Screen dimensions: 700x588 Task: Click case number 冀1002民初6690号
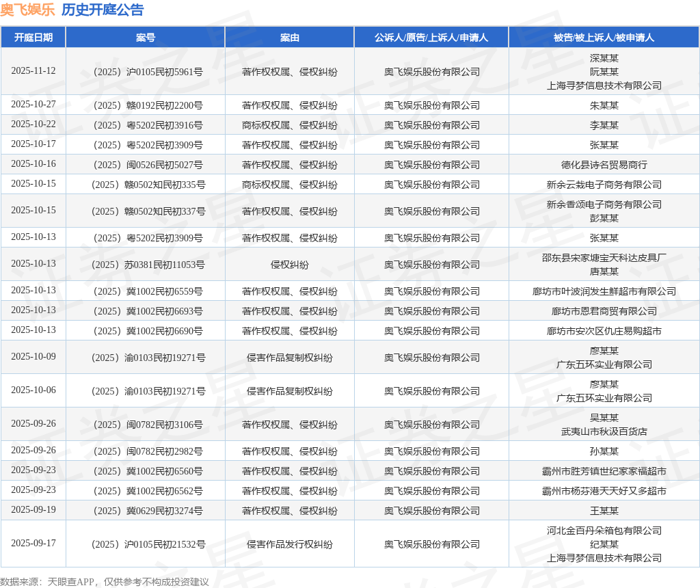(148, 331)
